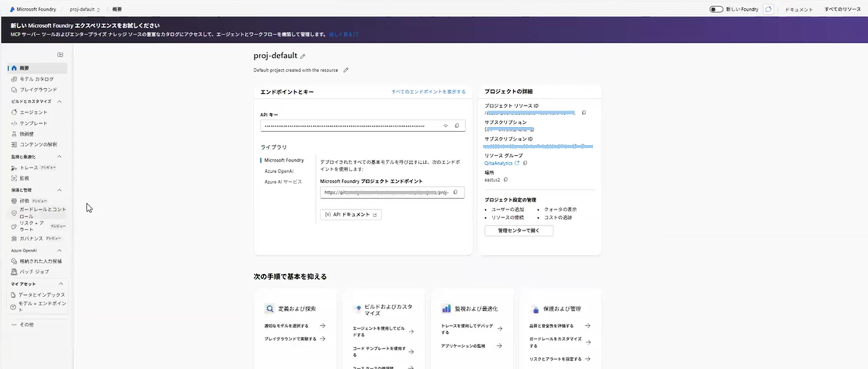Select the Azure AI サービス library tab
Viewport: 868px width, 369px height.
pyautogui.click(x=283, y=182)
